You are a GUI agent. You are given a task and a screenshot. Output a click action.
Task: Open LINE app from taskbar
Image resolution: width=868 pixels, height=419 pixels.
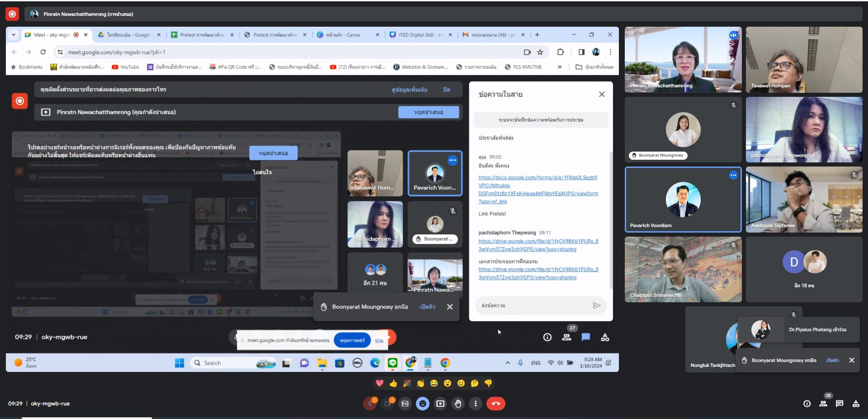click(x=392, y=363)
